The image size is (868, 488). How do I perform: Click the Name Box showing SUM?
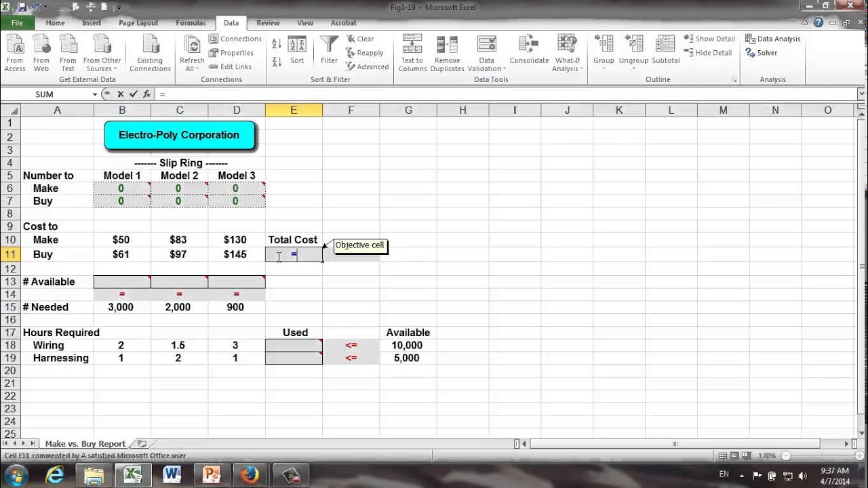[x=45, y=94]
